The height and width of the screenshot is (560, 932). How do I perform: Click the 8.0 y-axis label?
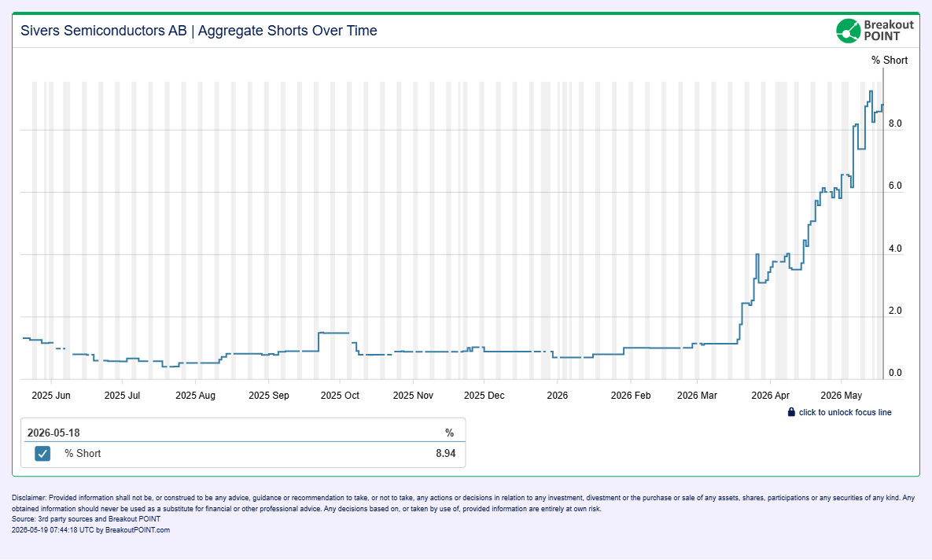click(895, 123)
